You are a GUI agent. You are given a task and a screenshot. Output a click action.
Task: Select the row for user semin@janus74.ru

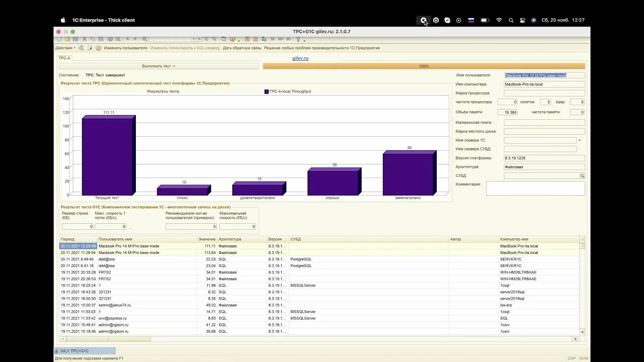coord(319,305)
